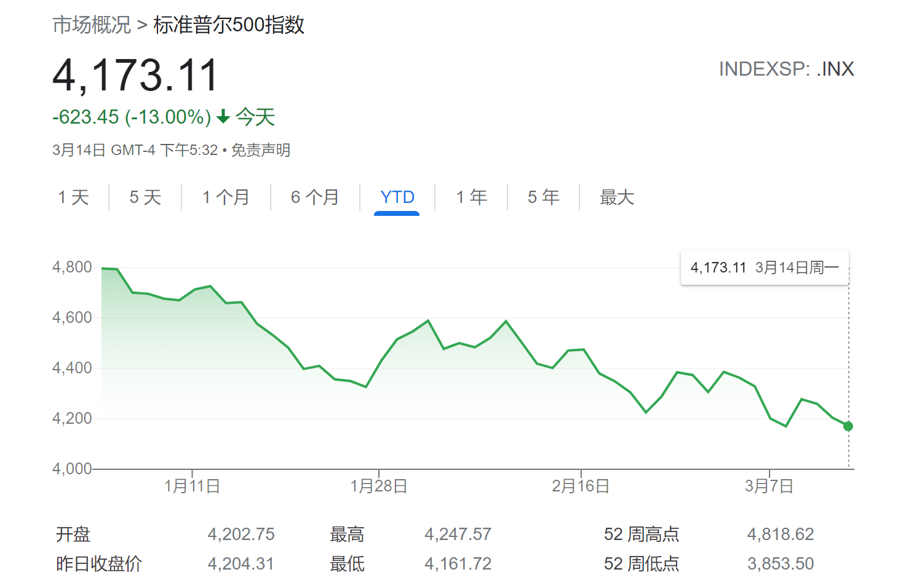Screen dimensions: 898x588
Task: Click the 3月7日 x-axis label
Action: click(769, 487)
